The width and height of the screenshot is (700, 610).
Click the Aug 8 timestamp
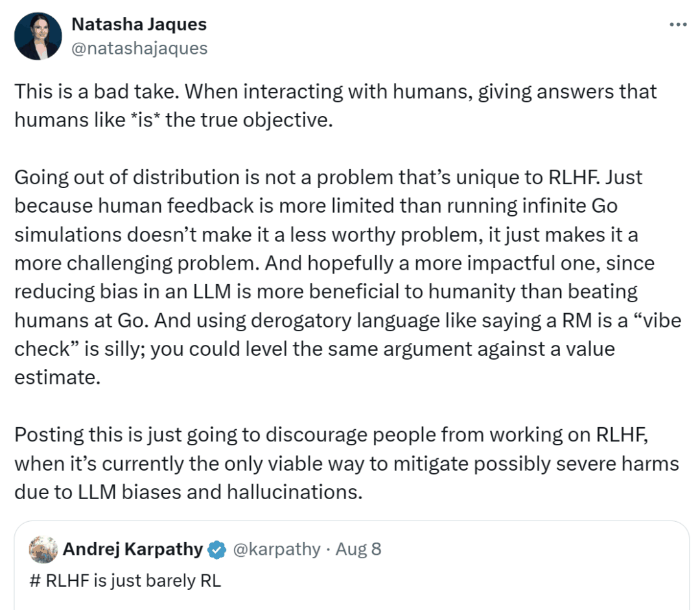[x=358, y=550]
